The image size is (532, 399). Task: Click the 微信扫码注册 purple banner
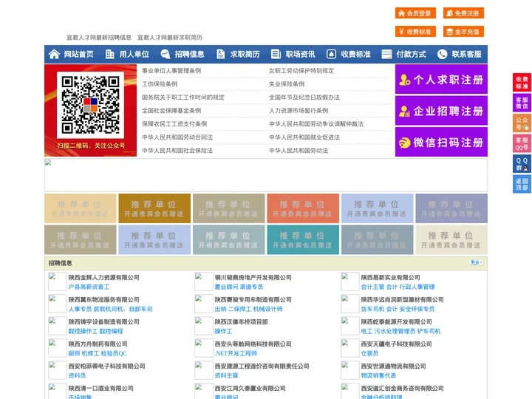pyautogui.click(x=441, y=142)
